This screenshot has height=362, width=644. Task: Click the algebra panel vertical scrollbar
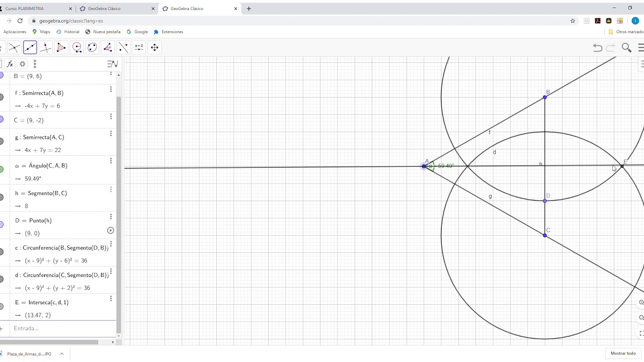pyautogui.click(x=119, y=214)
